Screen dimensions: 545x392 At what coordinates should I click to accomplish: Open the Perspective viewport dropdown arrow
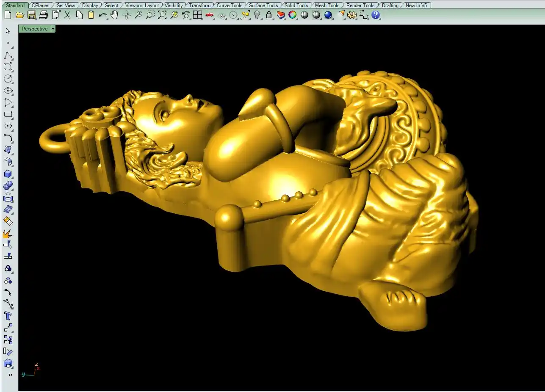click(x=53, y=29)
